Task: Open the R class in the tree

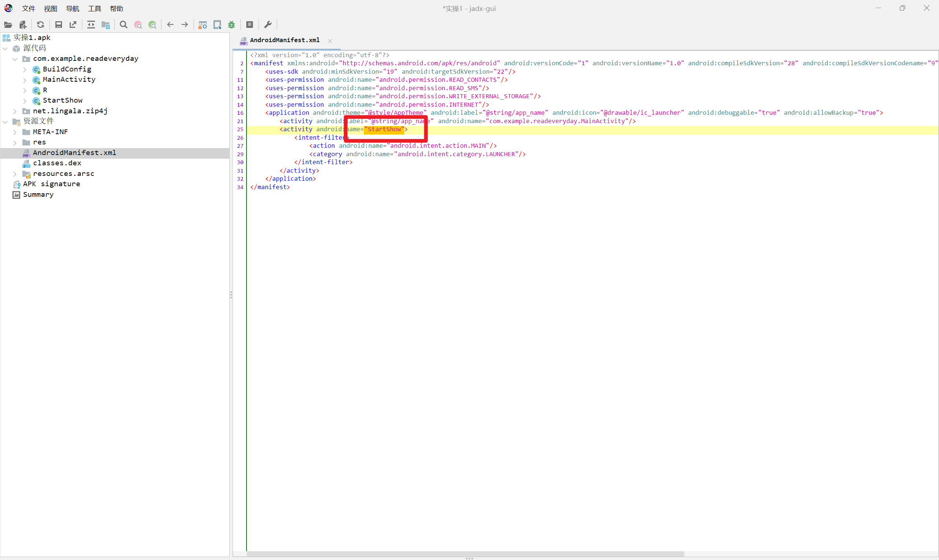Action: [45, 90]
